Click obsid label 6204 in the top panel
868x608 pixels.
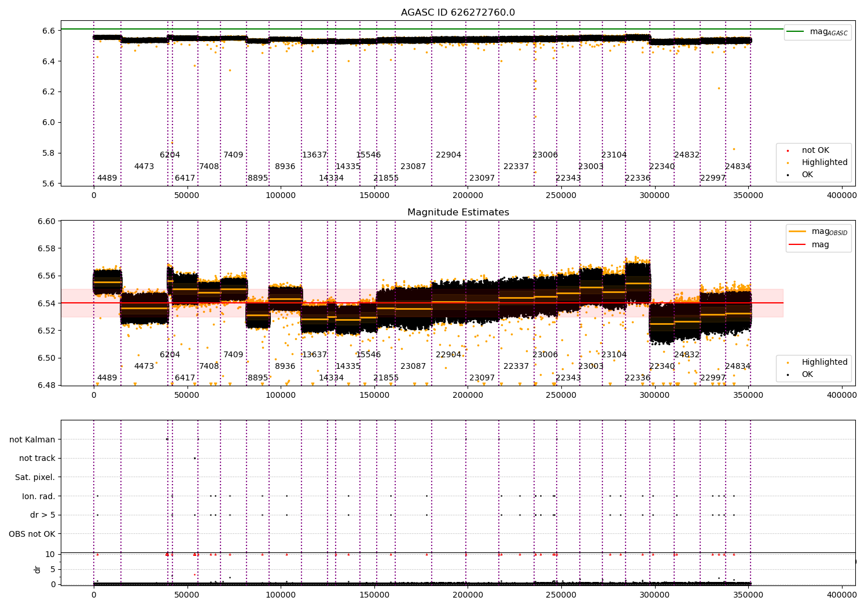click(170, 155)
